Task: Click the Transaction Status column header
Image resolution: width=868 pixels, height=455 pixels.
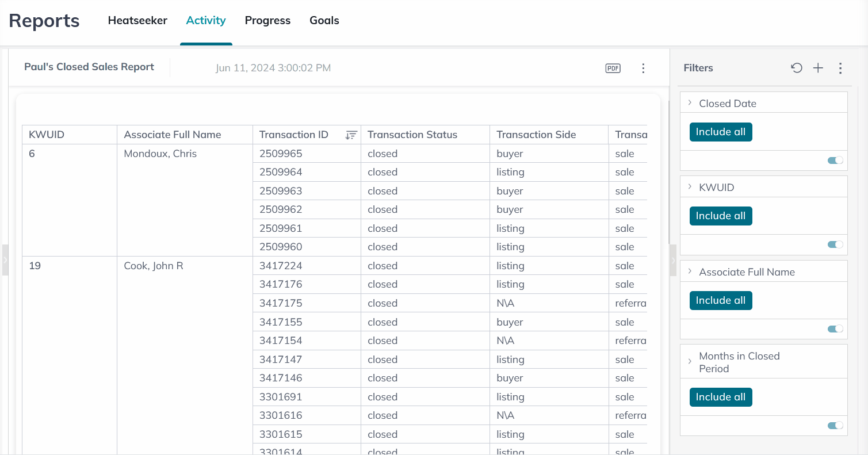Action: pyautogui.click(x=412, y=135)
